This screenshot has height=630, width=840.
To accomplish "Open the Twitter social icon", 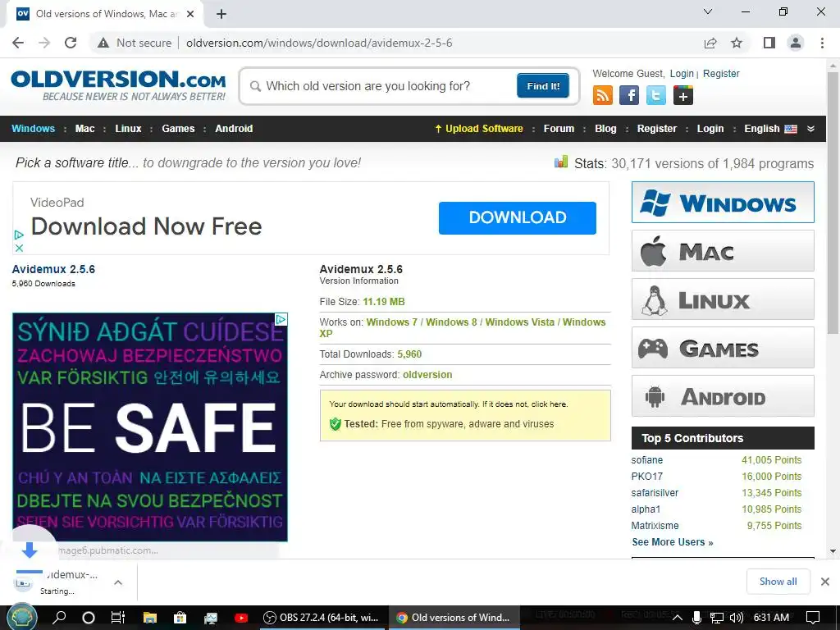I will point(656,95).
